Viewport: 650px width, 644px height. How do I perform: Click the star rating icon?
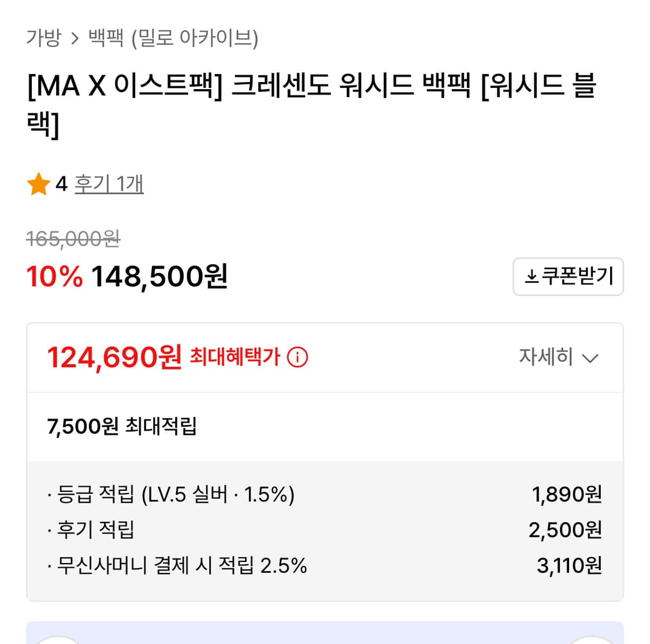tap(39, 184)
